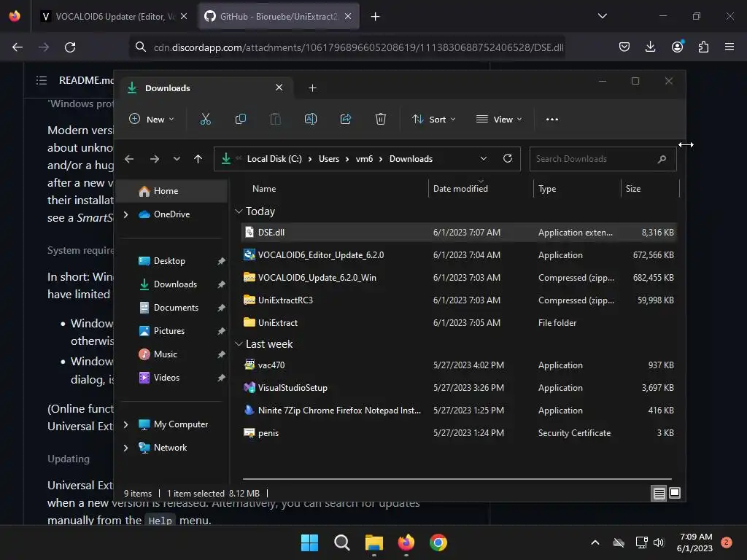This screenshot has width=747, height=560.
Task: Switch to large thumbnails view icon
Action: [675, 493]
